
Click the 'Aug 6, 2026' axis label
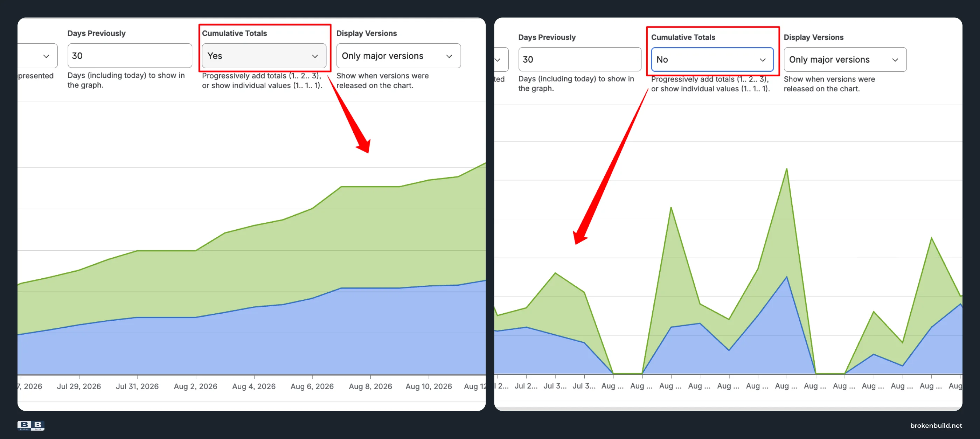tap(312, 386)
